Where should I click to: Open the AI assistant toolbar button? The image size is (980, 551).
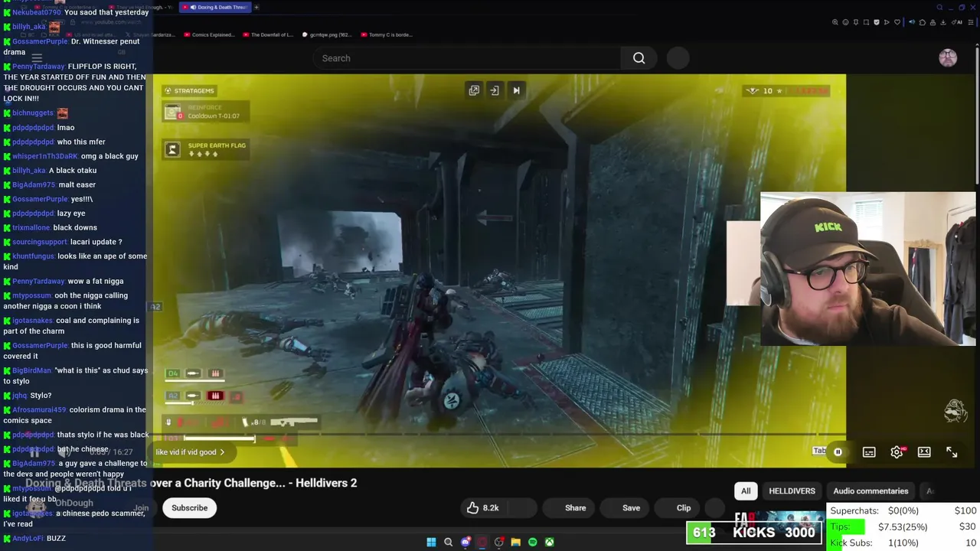pos(957,22)
